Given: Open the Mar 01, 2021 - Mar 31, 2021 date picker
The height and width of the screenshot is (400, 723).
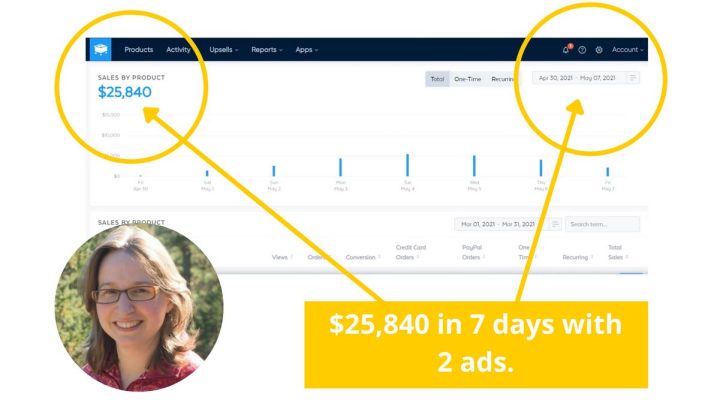Looking at the screenshot, I should pyautogui.click(x=500, y=224).
